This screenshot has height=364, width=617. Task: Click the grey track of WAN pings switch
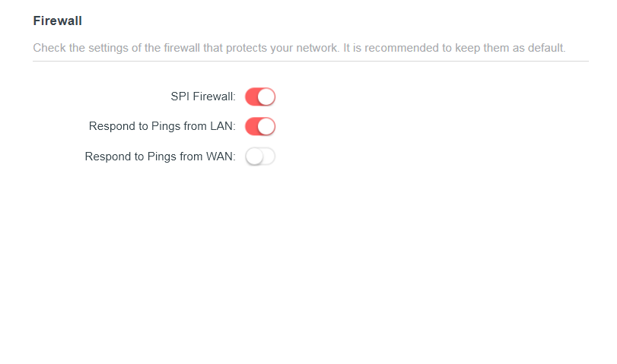(269, 157)
